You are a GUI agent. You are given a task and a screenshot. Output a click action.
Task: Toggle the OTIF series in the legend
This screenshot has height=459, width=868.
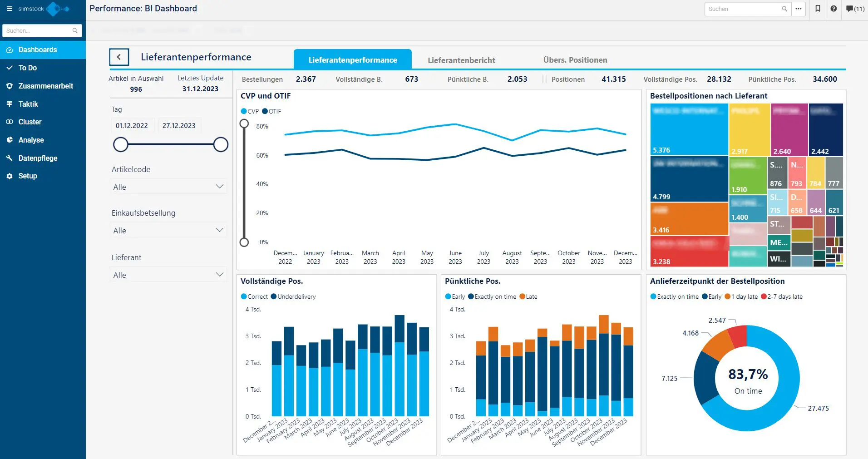(272, 111)
